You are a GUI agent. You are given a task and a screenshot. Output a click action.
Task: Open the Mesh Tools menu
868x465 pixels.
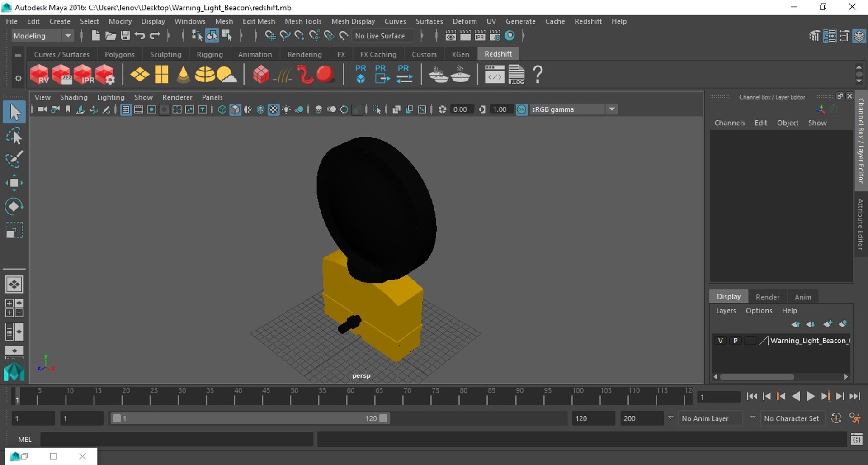click(x=303, y=21)
